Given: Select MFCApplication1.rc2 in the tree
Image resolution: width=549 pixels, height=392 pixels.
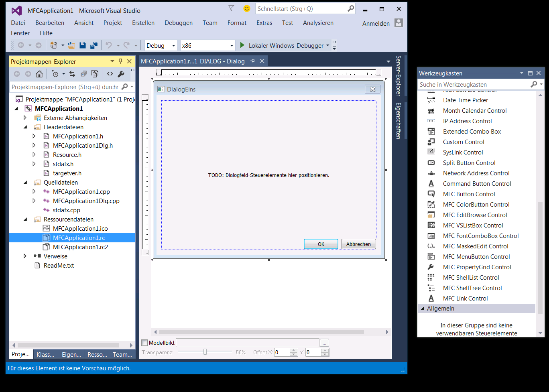Looking at the screenshot, I should (x=80, y=247).
